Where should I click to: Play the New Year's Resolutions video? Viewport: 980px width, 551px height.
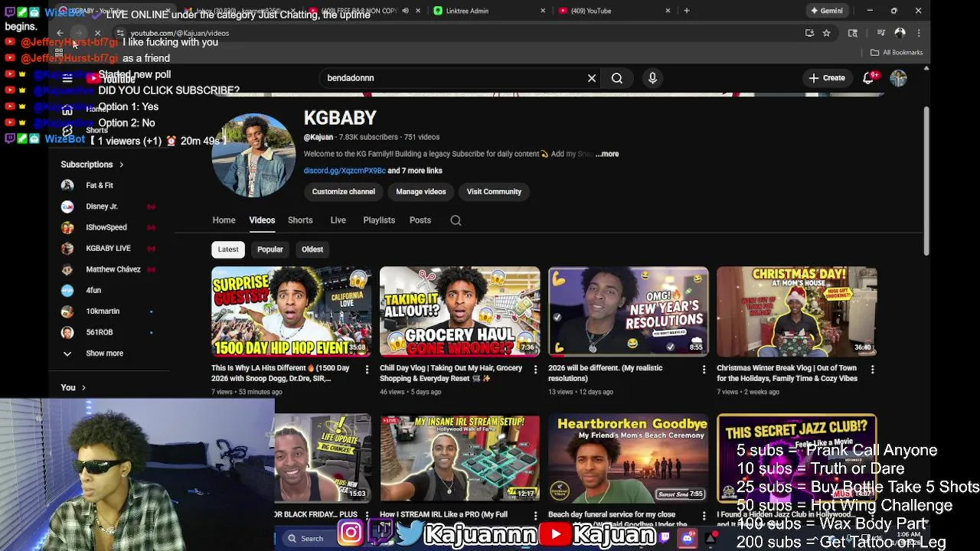coord(629,311)
